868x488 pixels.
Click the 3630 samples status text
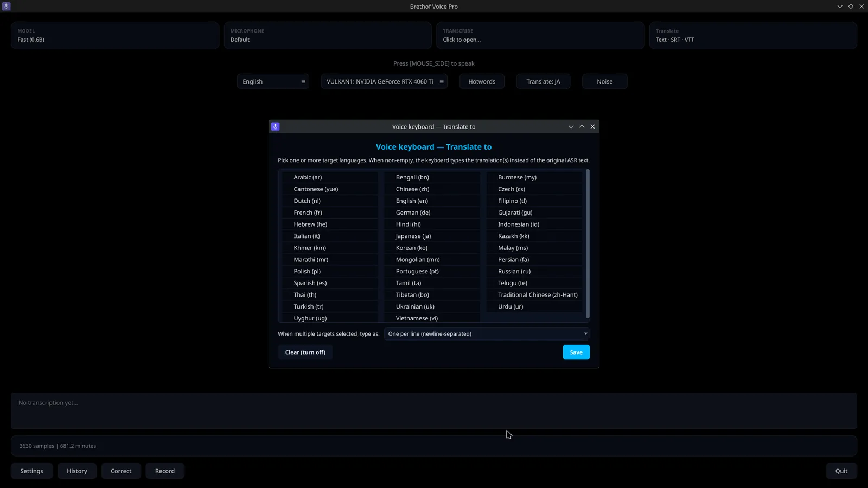pyautogui.click(x=58, y=446)
